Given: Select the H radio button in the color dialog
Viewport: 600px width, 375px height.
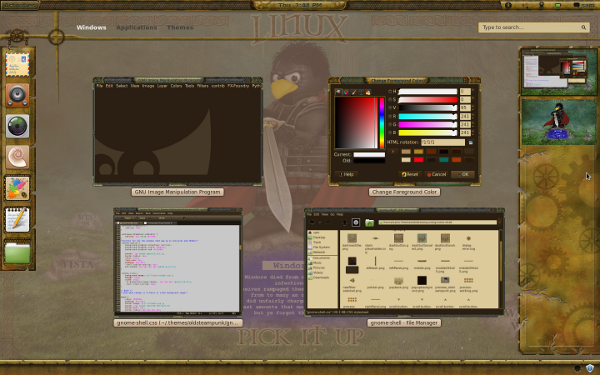Looking at the screenshot, I should click(390, 92).
